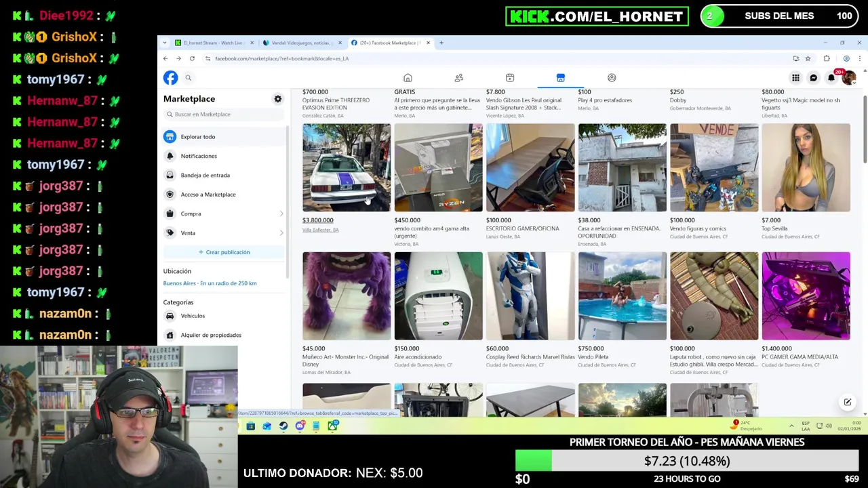
Task: Open the Facebook notifications bell
Action: point(831,78)
